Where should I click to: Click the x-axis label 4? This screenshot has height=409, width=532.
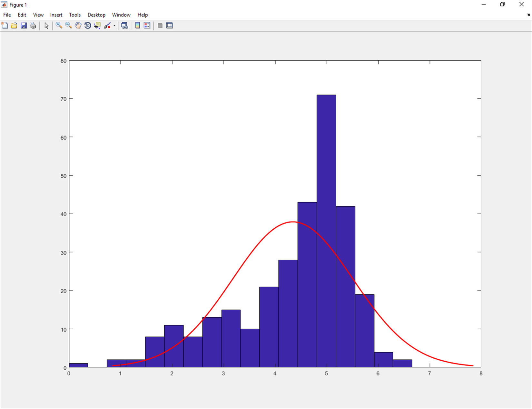275,374
